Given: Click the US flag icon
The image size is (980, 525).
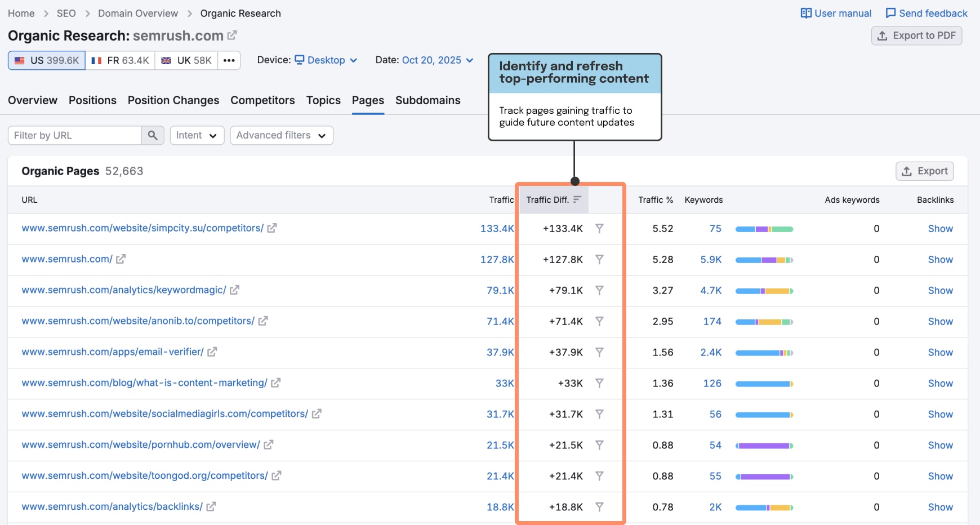Looking at the screenshot, I should (19, 60).
